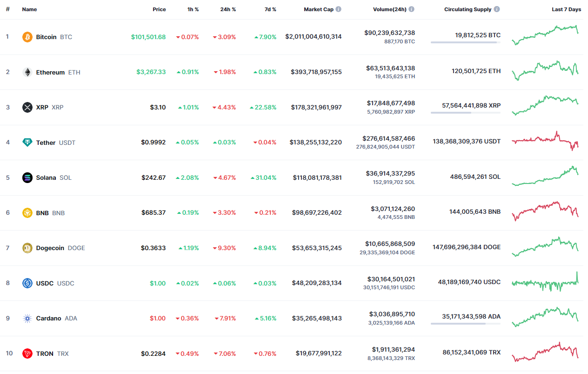588x374 pixels.
Task: Open Solana's 7-day sparkline chart
Action: click(545, 176)
